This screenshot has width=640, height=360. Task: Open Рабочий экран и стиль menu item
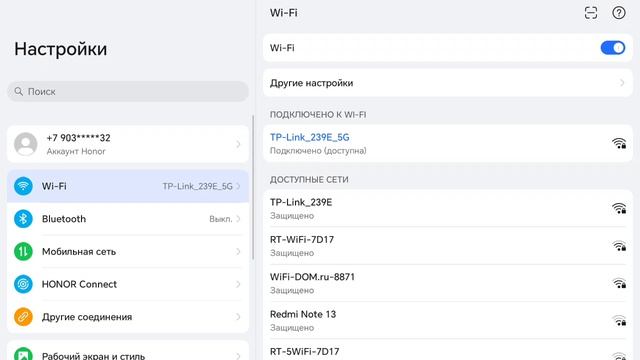(x=128, y=350)
